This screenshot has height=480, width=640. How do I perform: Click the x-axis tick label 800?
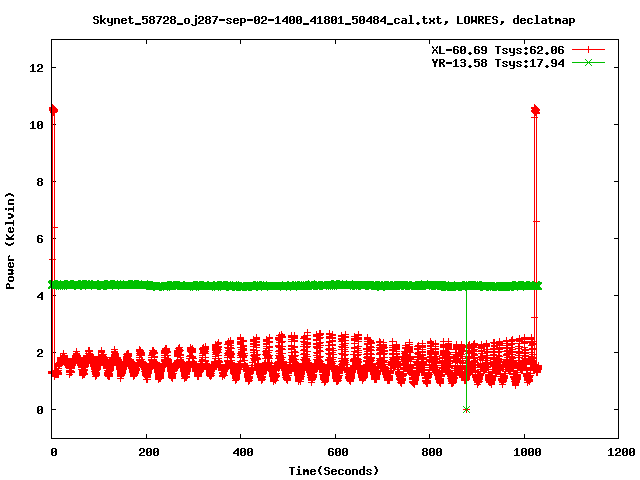pos(432,452)
